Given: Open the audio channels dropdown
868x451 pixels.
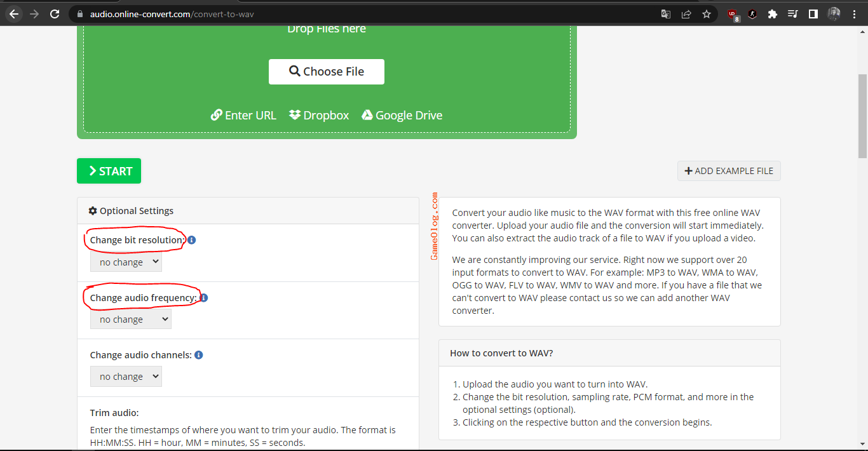Looking at the screenshot, I should point(126,377).
